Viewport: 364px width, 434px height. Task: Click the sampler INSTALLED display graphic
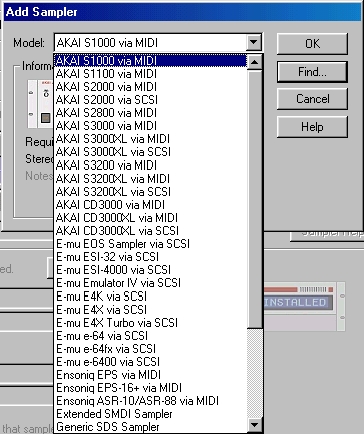pos(297,302)
